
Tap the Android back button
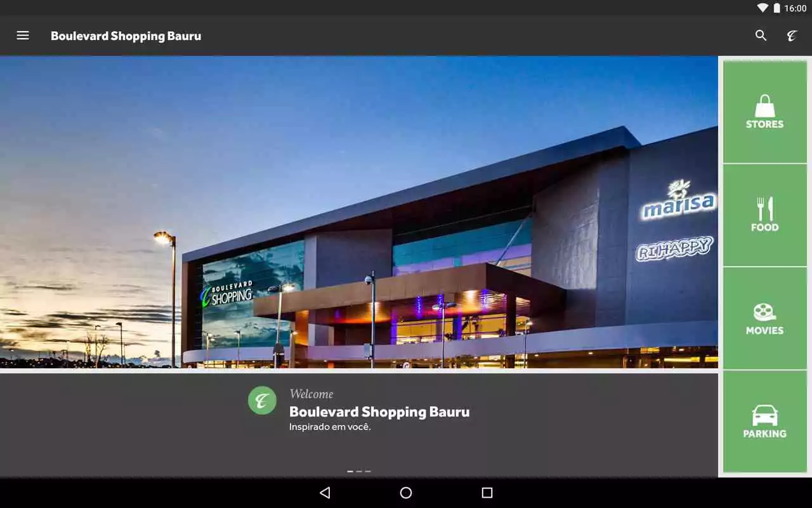coord(325,493)
